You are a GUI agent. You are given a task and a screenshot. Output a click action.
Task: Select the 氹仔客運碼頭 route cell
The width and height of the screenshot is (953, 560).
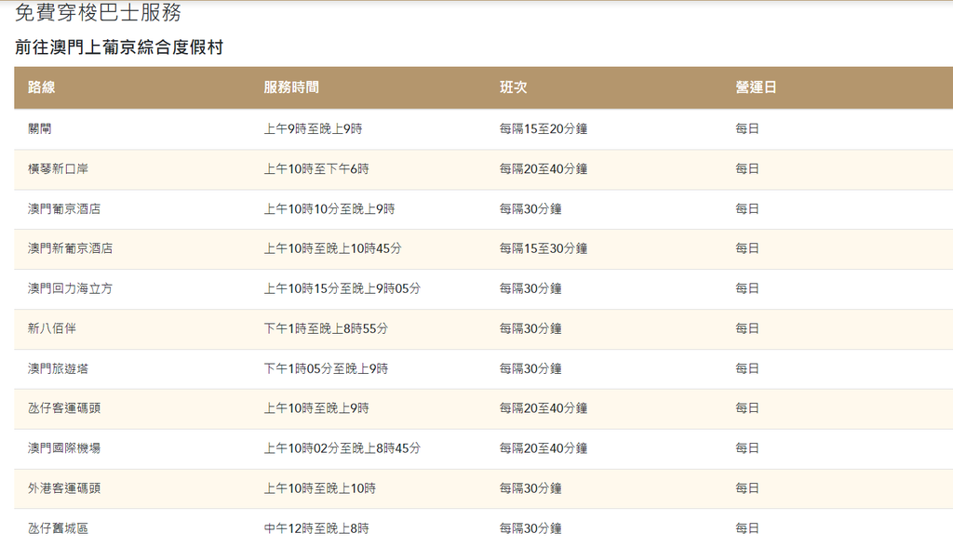(64, 408)
